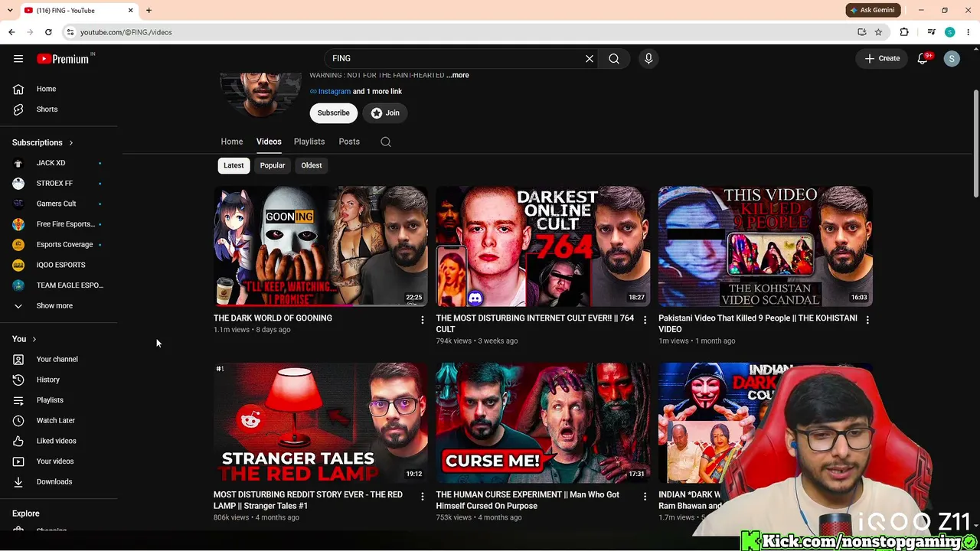The height and width of the screenshot is (551, 980).
Task: Click the YouTube Premium logo
Action: [x=63, y=59]
